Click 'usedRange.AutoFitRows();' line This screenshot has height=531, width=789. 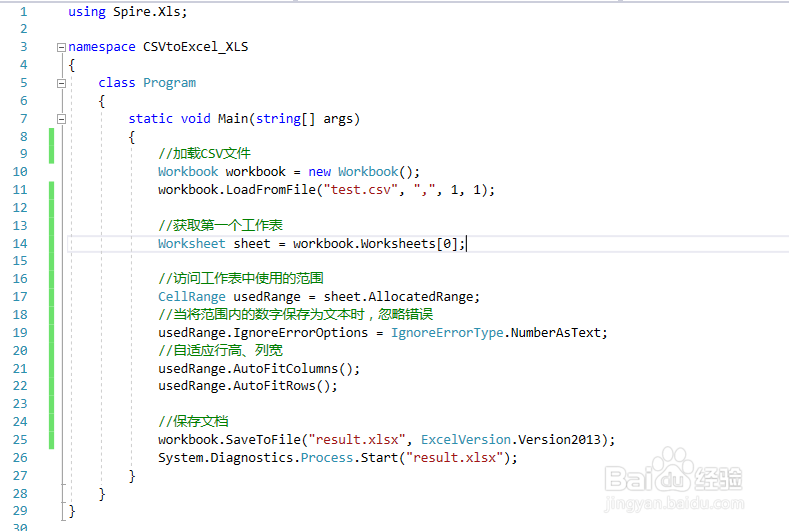coord(248,386)
